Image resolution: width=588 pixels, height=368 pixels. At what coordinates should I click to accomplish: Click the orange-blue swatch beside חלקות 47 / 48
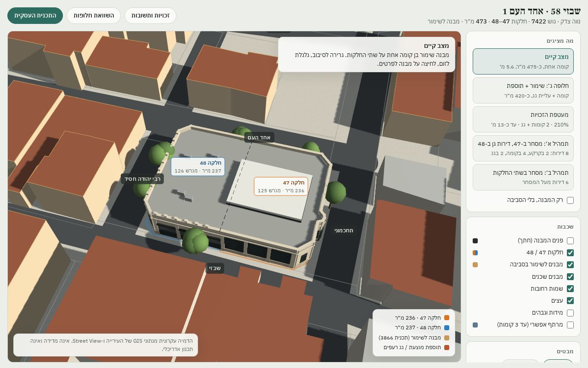(x=475, y=253)
